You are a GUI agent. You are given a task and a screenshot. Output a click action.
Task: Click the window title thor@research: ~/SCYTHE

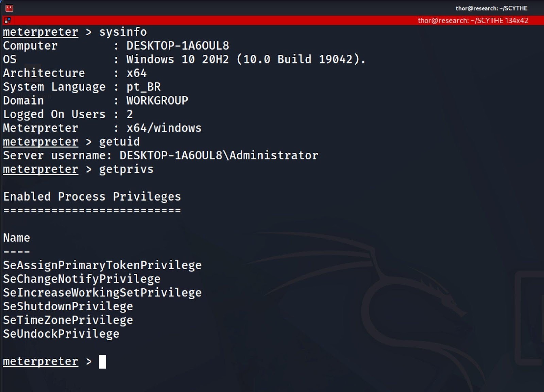[x=491, y=8]
